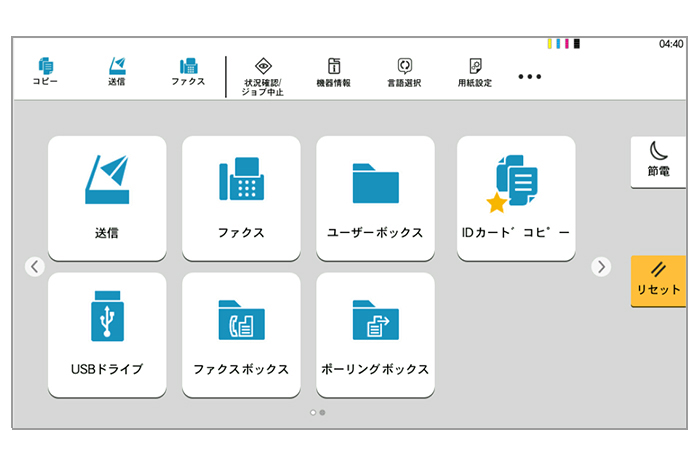Select the large ファクス tile
The image size is (700, 466).
(241, 198)
